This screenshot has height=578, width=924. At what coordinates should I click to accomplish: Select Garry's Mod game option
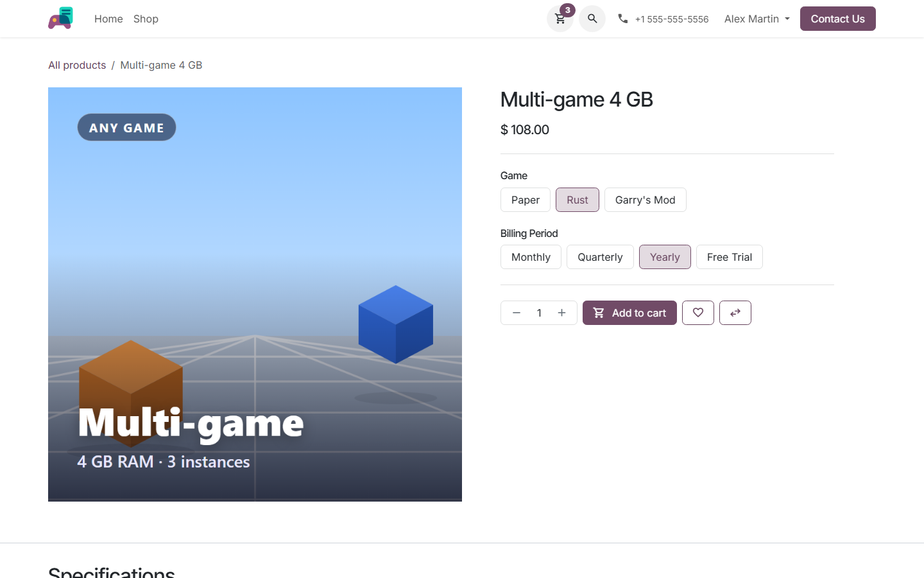(646, 200)
